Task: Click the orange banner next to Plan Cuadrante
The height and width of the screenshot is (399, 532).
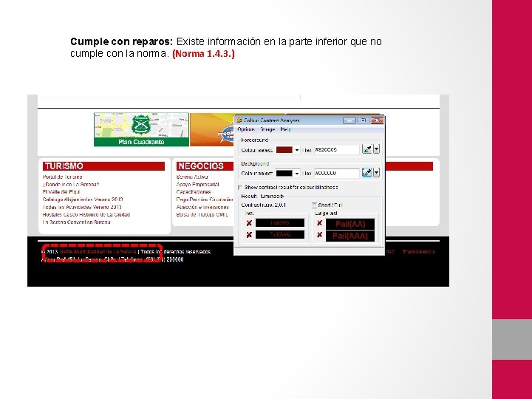Action: click(212, 129)
